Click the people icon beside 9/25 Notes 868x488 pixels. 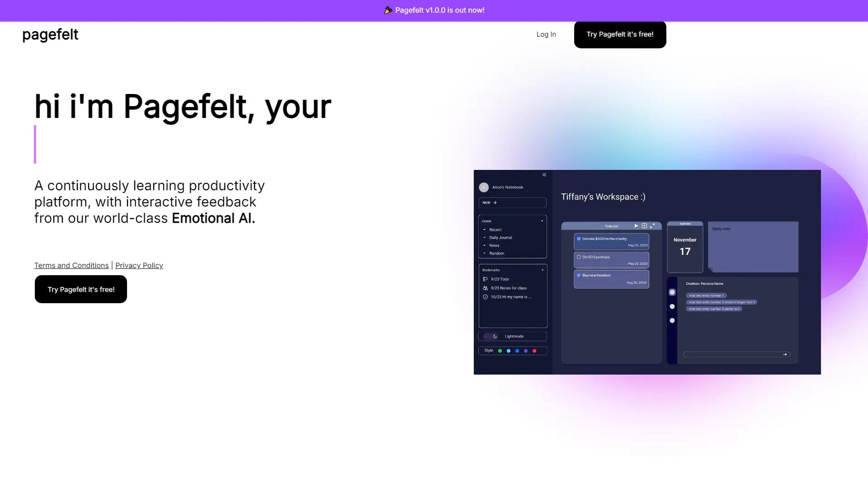click(484, 288)
